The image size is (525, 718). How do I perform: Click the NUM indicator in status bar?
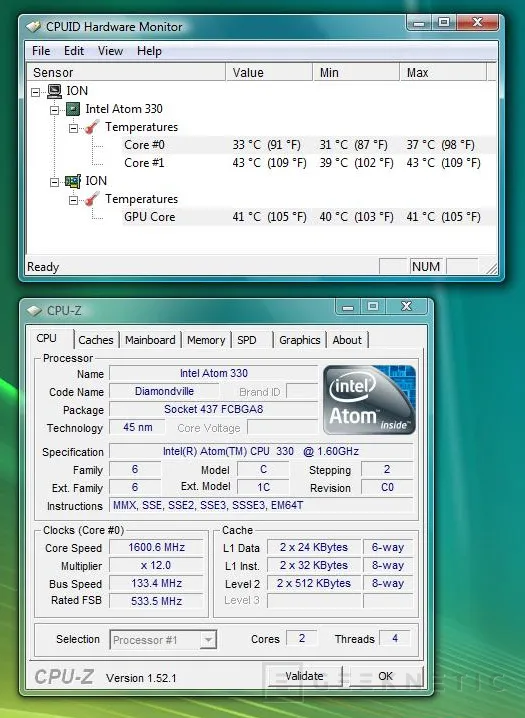pyautogui.click(x=426, y=267)
